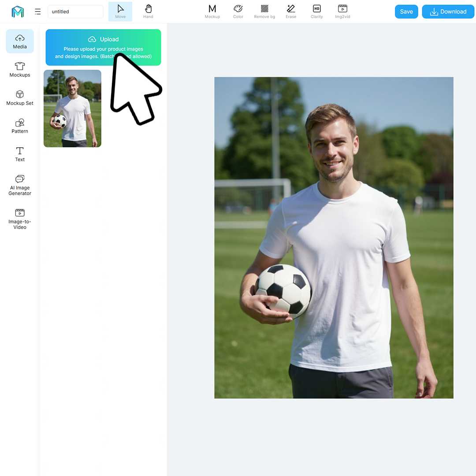The width and height of the screenshot is (476, 476).
Task: Save the current project
Action: tap(406, 11)
